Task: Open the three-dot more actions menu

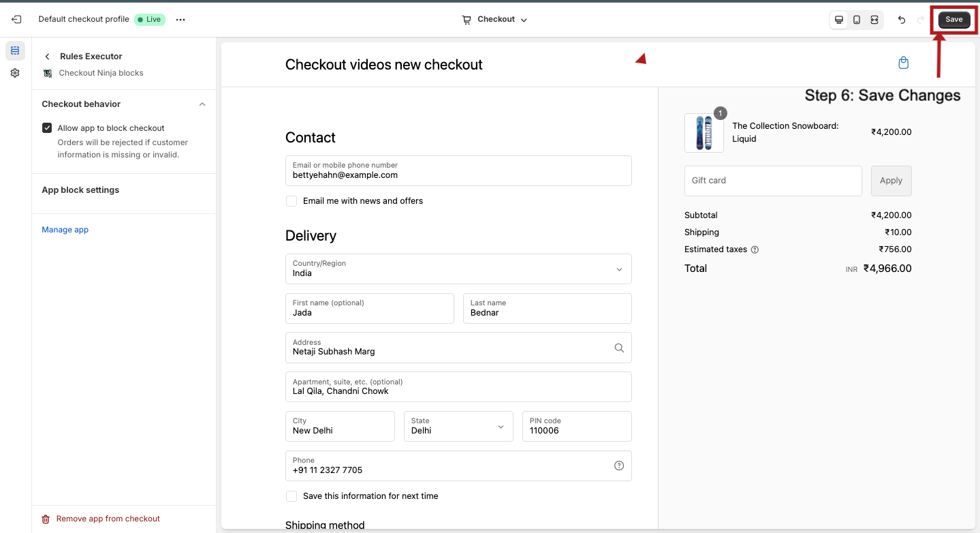Action: [180, 20]
